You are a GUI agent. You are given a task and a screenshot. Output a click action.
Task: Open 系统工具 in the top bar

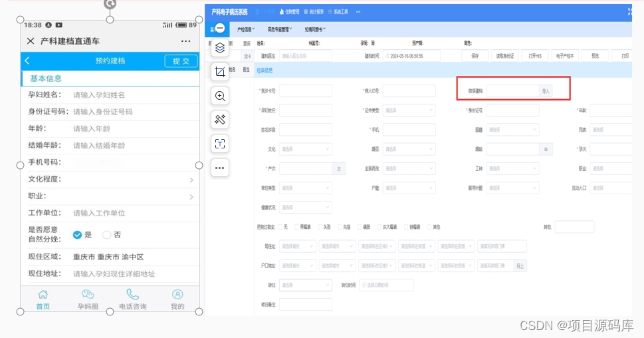point(338,12)
